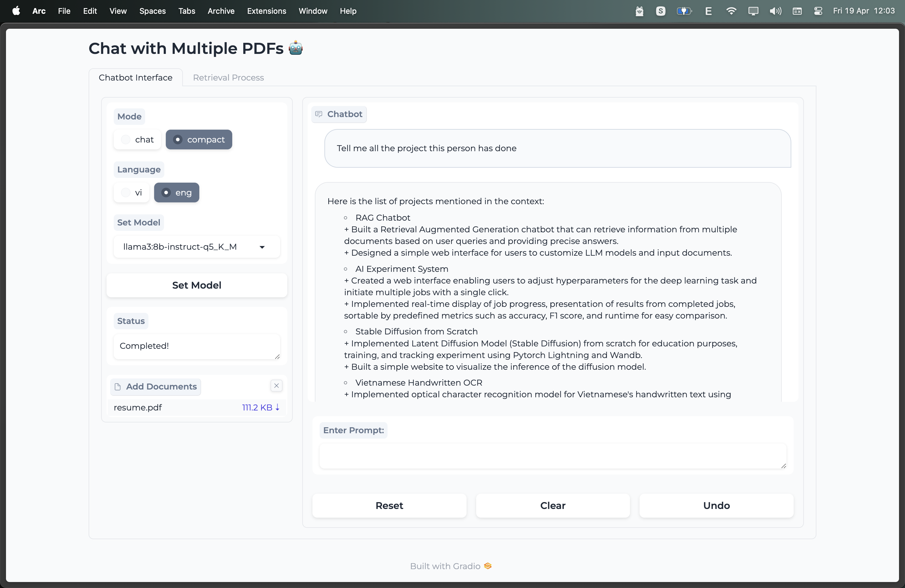Click the Undo button
Viewport: 905px width, 588px height.
[716, 505]
